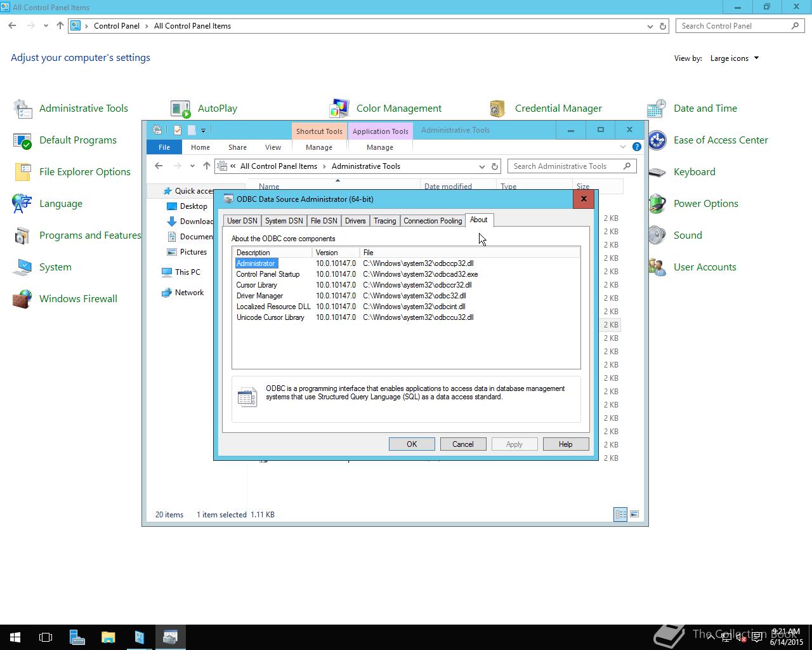Click OK in the ODBC dialog
The width and height of the screenshot is (812, 650).
pos(412,444)
